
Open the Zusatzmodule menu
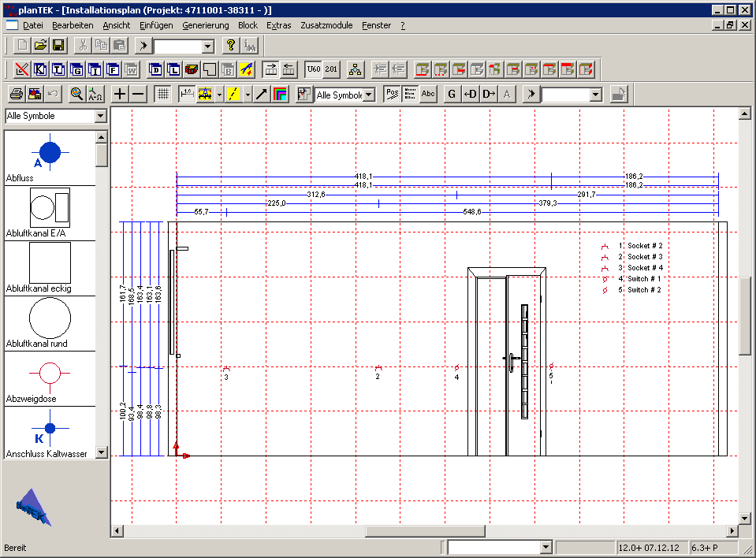pos(326,25)
